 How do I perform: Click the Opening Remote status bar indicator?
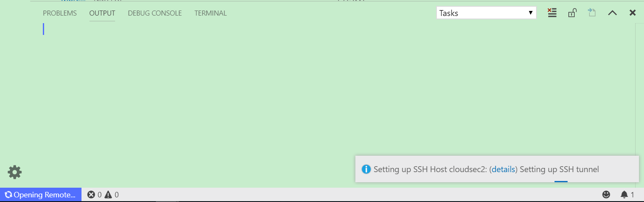[41, 194]
